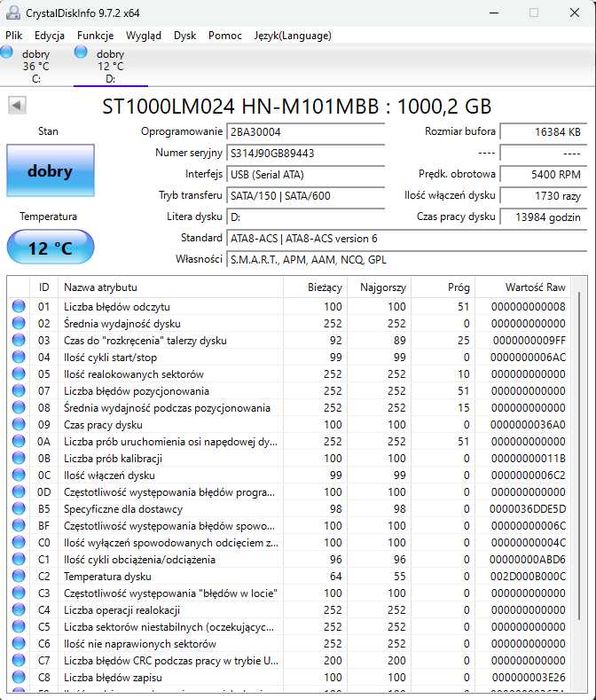Image resolution: width=596 pixels, height=700 pixels.
Task: Click status orb of attribute 0C row
Action: click(18, 475)
